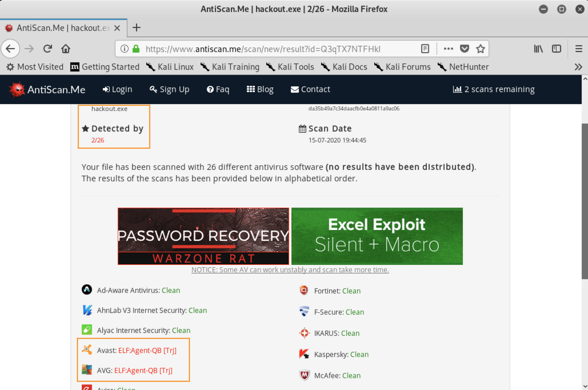Minimize the Firefox window
This screenshot has height=390, width=588.
[x=543, y=9]
